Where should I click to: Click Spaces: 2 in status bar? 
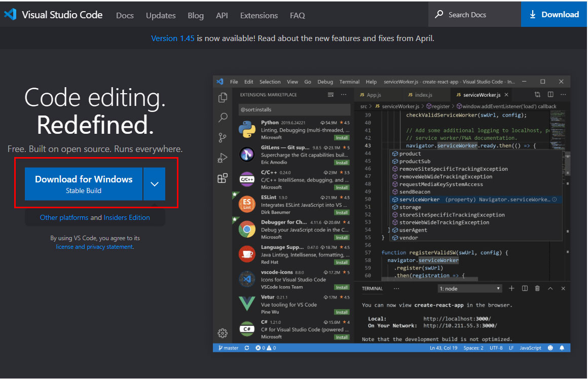(x=473, y=348)
